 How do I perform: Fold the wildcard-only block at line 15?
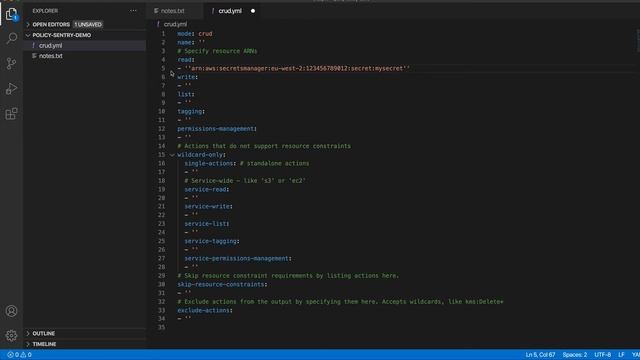coord(172,155)
